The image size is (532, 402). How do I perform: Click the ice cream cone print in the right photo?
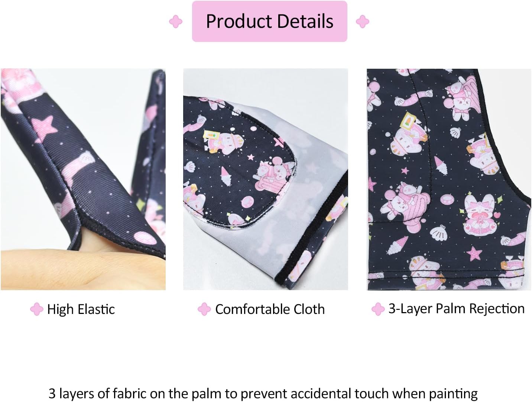[395, 246]
